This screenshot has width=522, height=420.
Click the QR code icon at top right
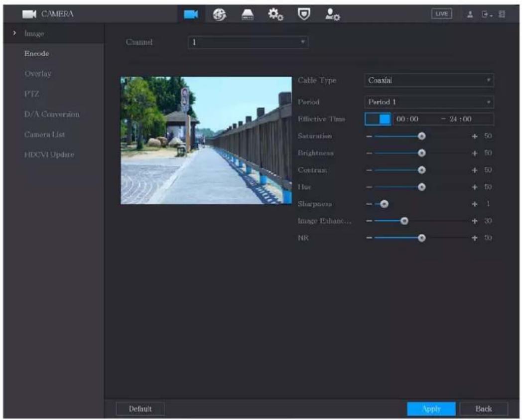tap(502, 14)
